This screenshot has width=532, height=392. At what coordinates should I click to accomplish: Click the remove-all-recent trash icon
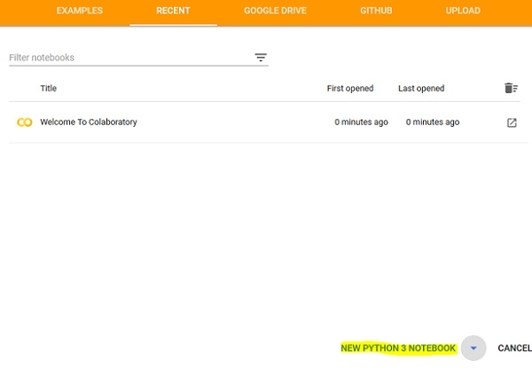(511, 88)
